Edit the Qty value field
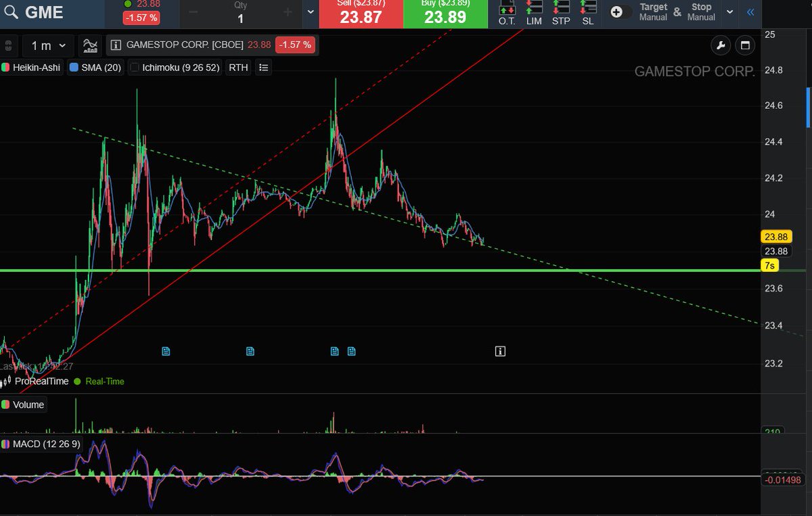Screen dimensions: 812x516 coord(240,19)
